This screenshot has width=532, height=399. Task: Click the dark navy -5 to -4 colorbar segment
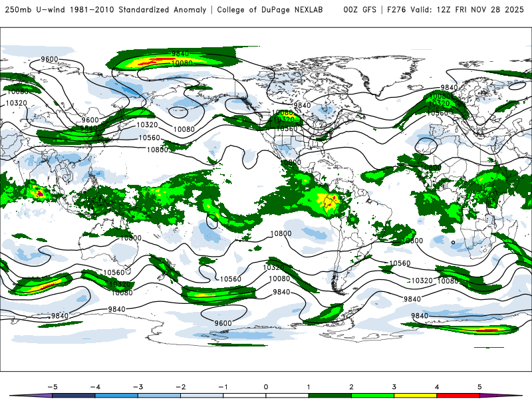[x=74, y=396]
